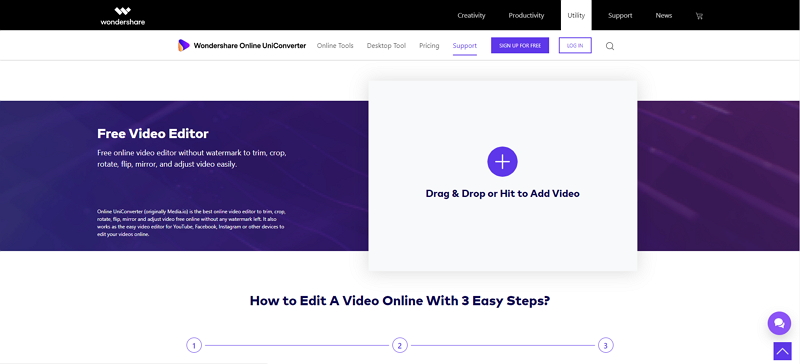This screenshot has width=800, height=364.
Task: Go to the Pricing page
Action: point(429,45)
